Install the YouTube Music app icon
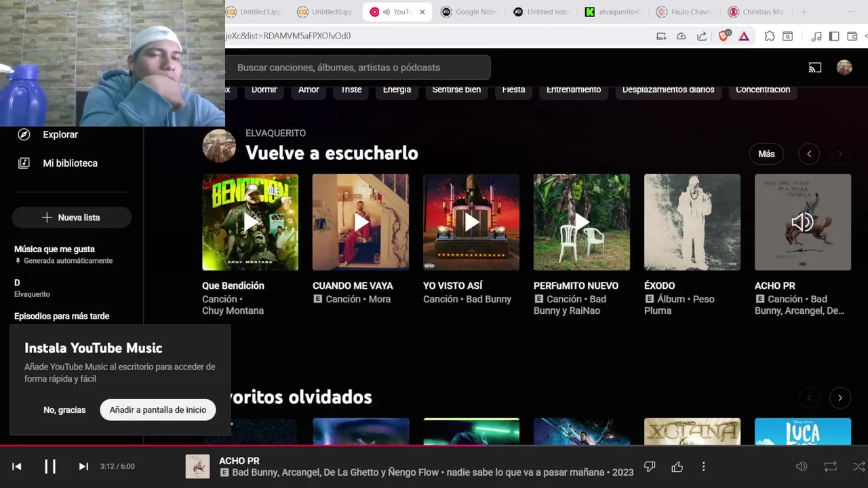This screenshot has width=868, height=488. click(661, 36)
